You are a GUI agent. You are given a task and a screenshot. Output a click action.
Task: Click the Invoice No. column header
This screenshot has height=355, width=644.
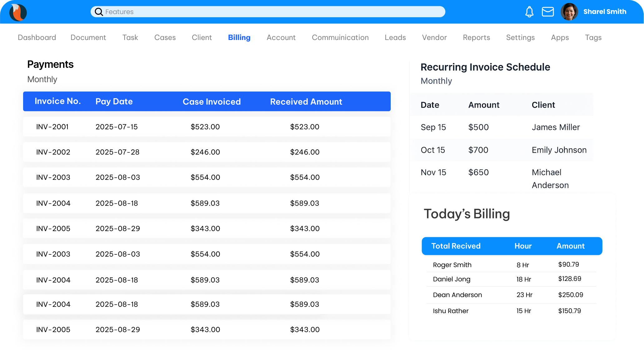tap(57, 101)
